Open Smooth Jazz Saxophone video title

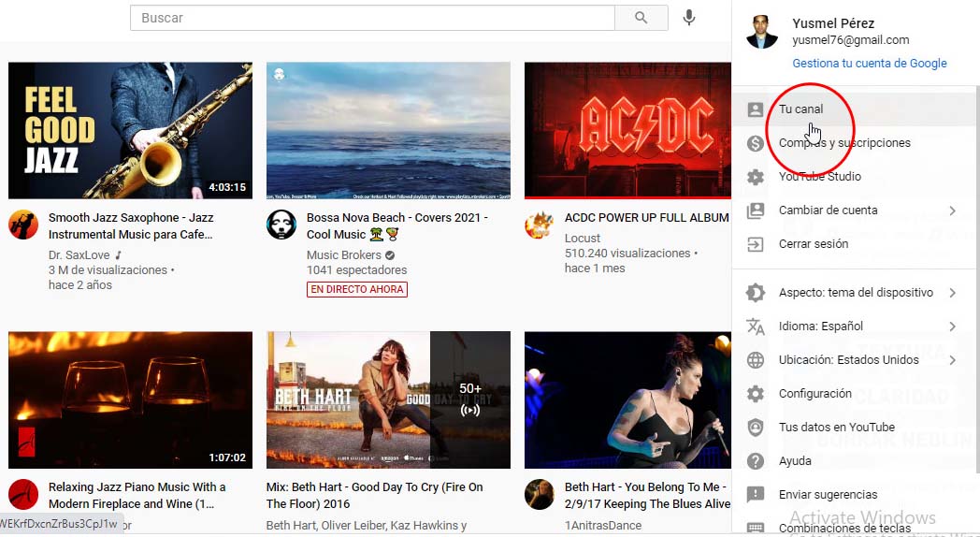point(131,225)
